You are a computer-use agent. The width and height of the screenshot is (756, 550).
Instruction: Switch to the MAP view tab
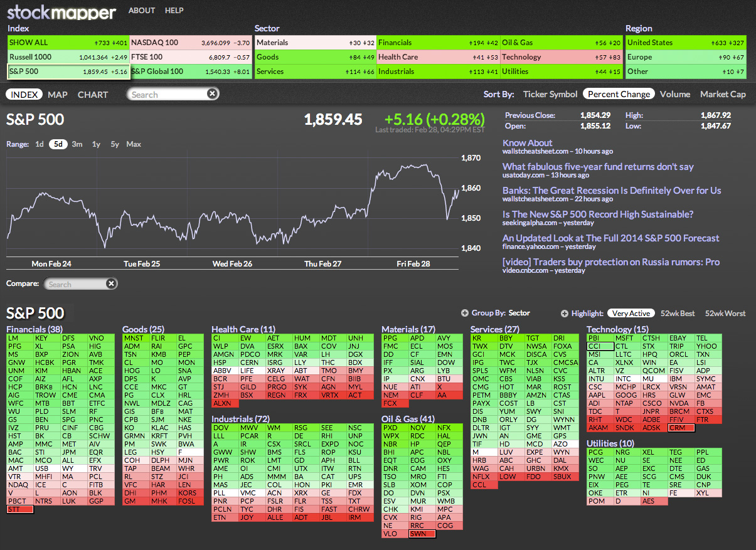(x=58, y=95)
